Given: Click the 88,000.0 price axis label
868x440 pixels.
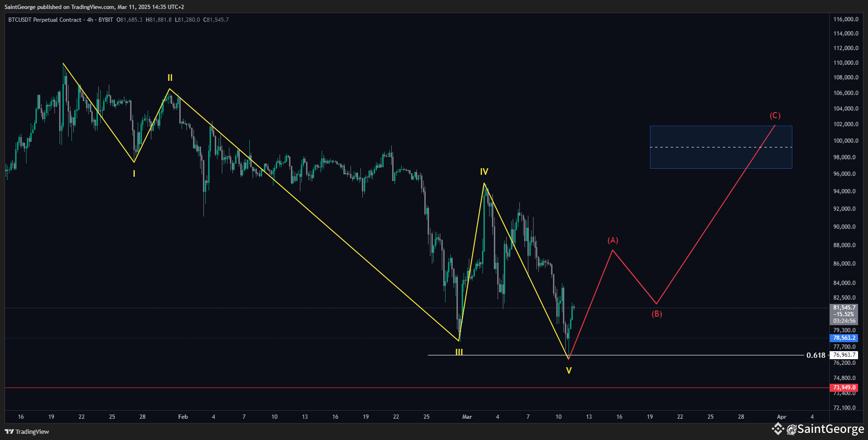Looking at the screenshot, I should 844,245.
